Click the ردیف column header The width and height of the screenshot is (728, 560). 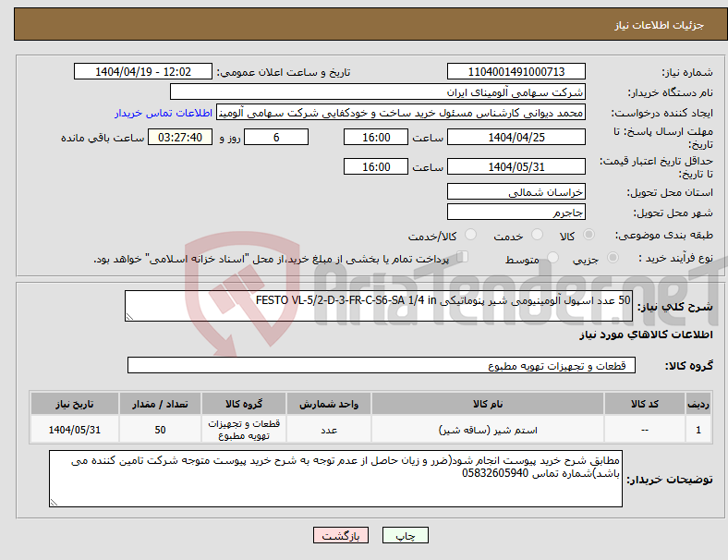698,404
